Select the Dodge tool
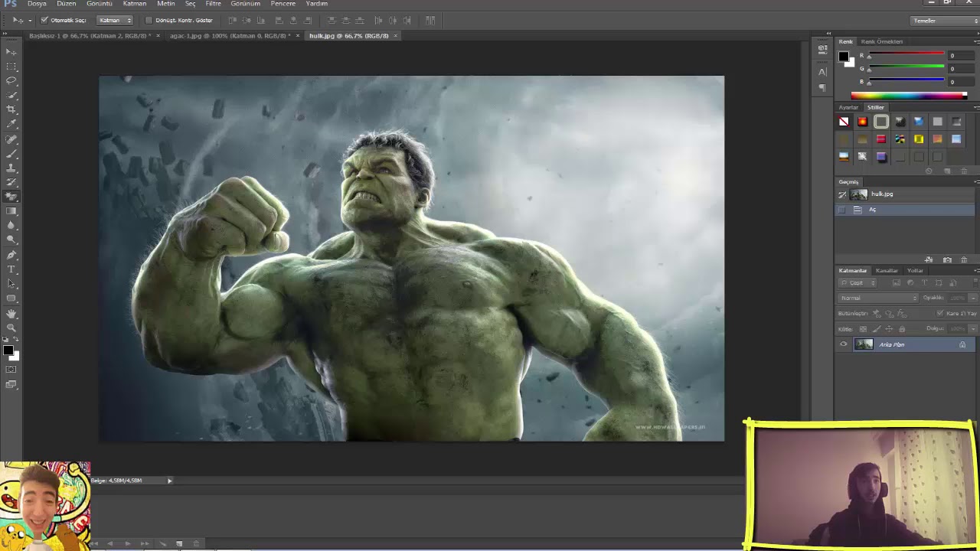The width and height of the screenshot is (980, 551). 11,240
